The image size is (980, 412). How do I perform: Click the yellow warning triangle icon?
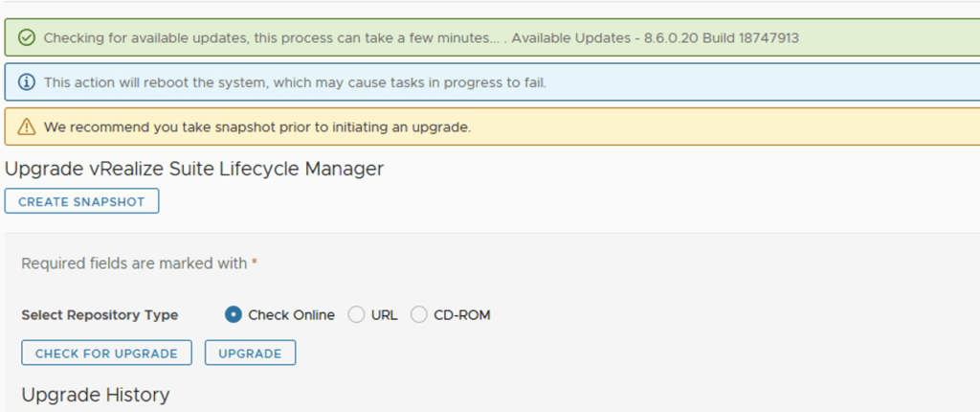point(27,126)
